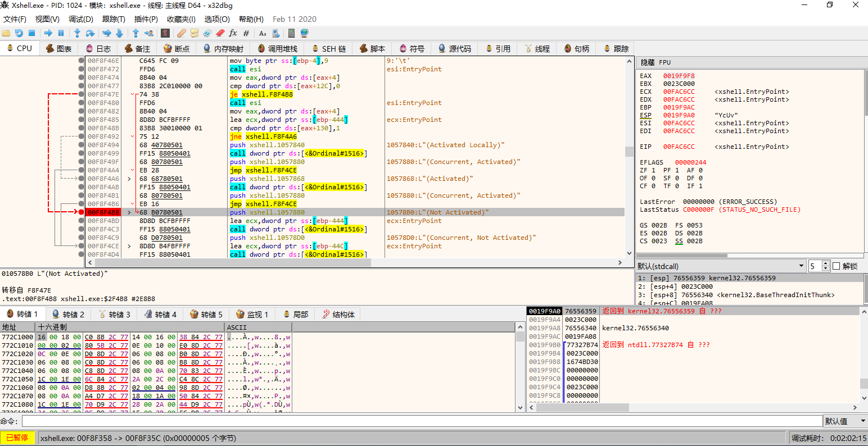
Task: Select the EAX register value 0019F9F8
Action: [679, 76]
